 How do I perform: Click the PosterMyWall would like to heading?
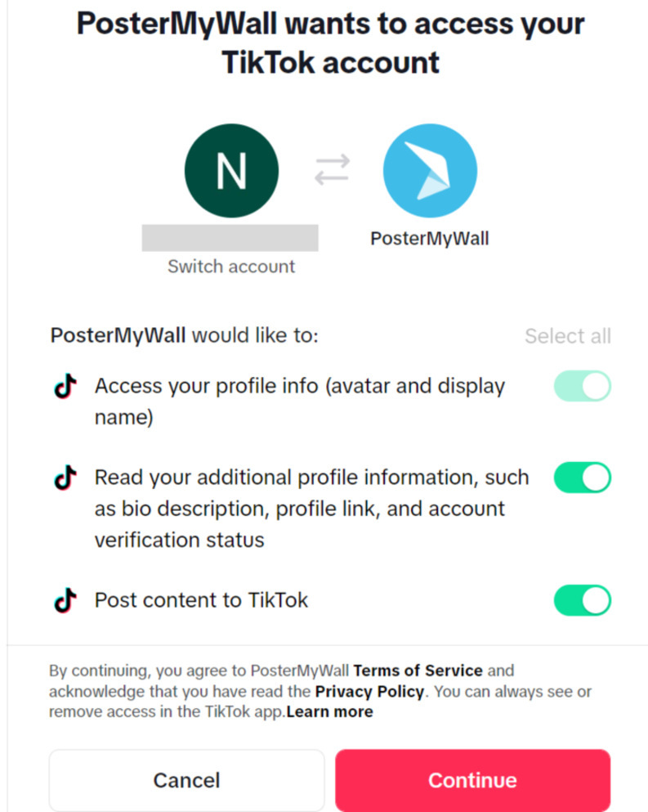click(x=184, y=335)
